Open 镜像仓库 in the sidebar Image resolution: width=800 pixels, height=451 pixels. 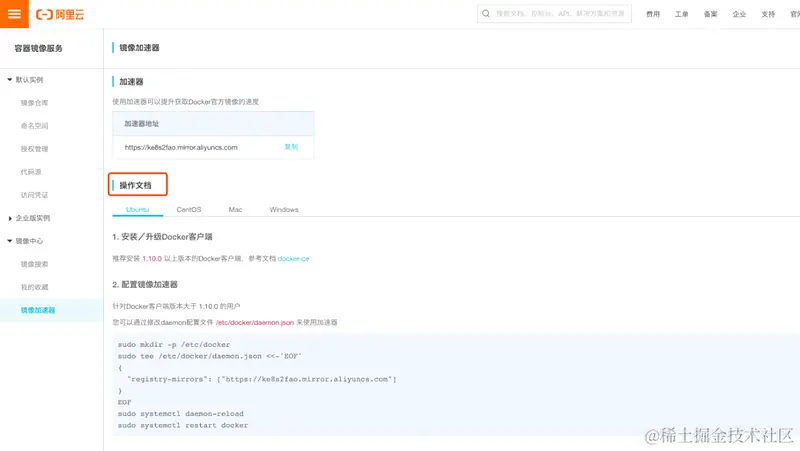tap(34, 103)
